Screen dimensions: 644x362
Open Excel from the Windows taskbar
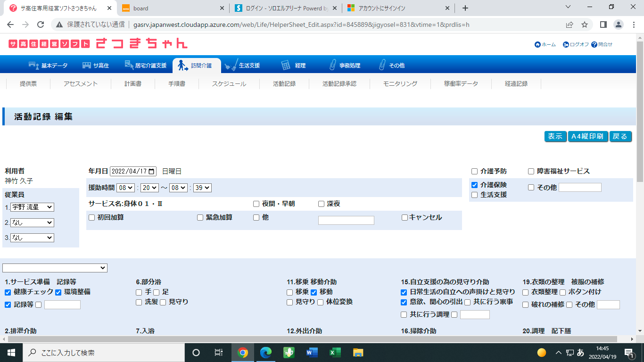click(x=335, y=353)
